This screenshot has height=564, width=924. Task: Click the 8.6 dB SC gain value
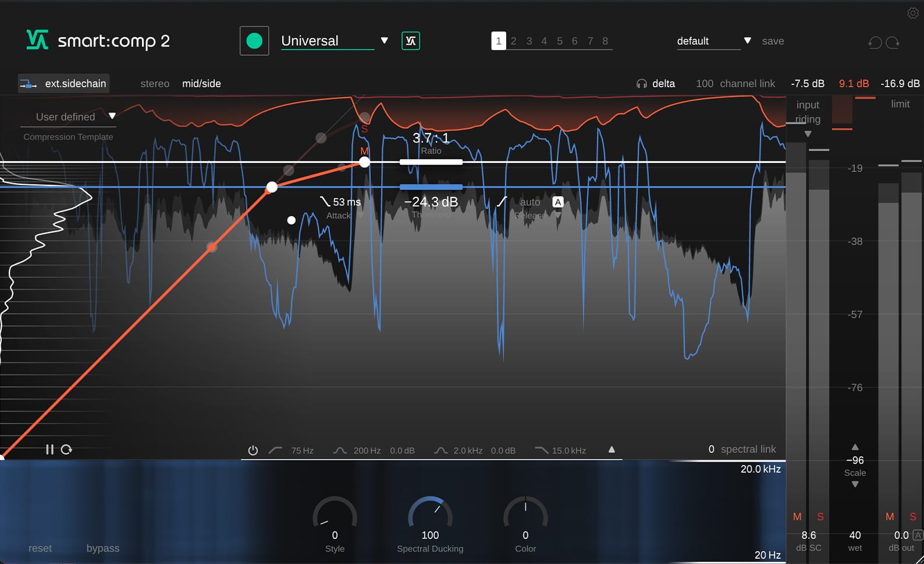coord(809,535)
